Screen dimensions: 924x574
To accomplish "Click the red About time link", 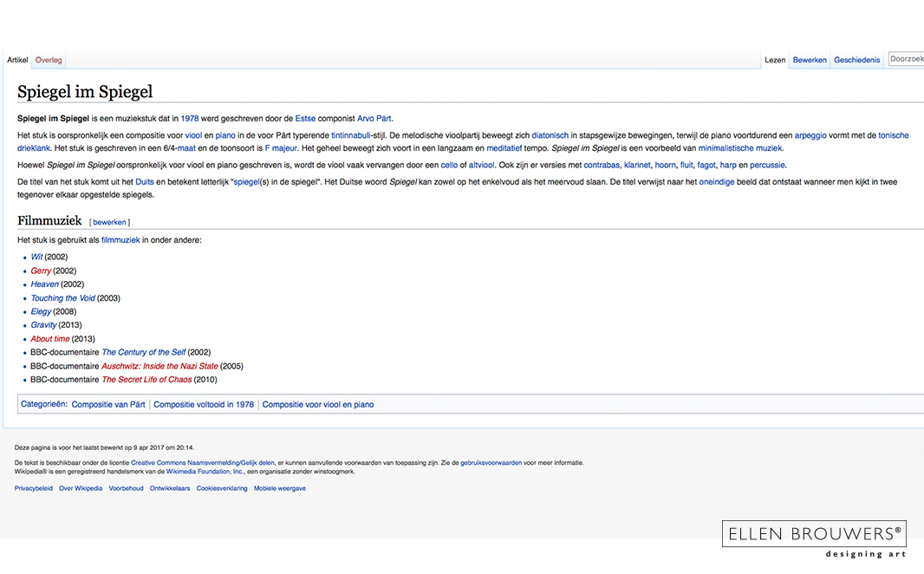I will (49, 339).
